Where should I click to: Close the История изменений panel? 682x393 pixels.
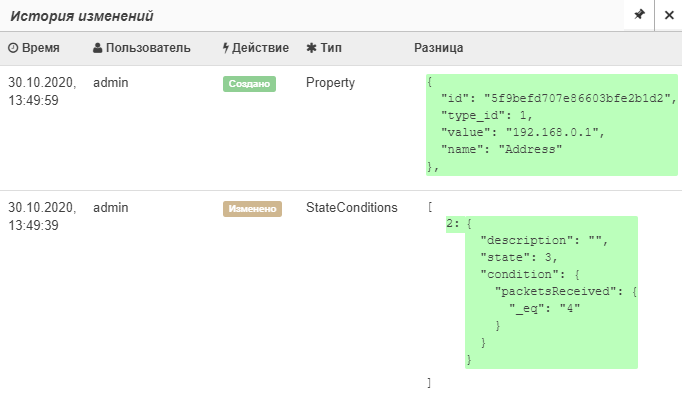669,15
